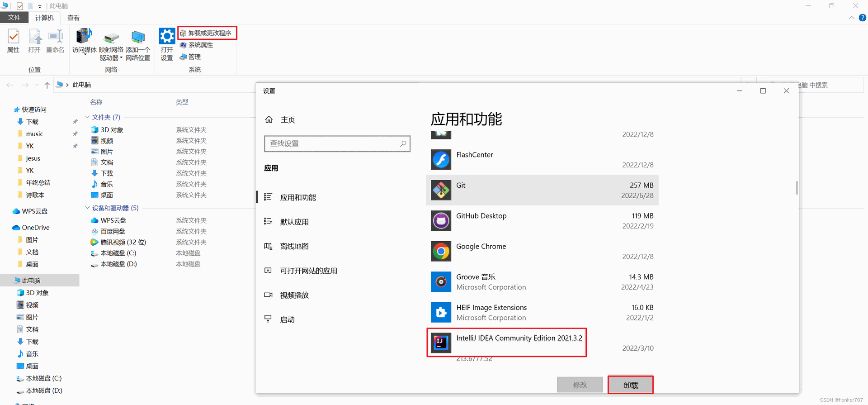Collapse the Explorer ribbon chevron

point(852,18)
